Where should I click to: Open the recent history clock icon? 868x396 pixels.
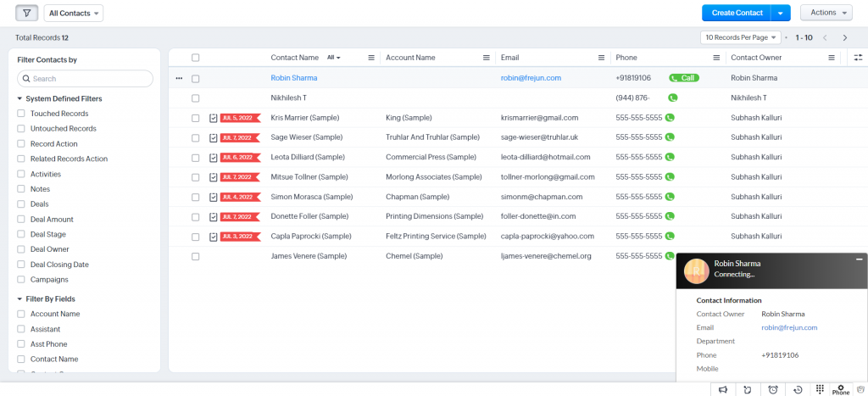(x=798, y=389)
